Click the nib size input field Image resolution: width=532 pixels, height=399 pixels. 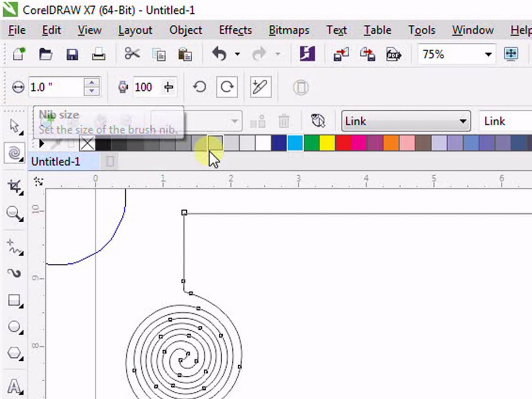point(56,87)
